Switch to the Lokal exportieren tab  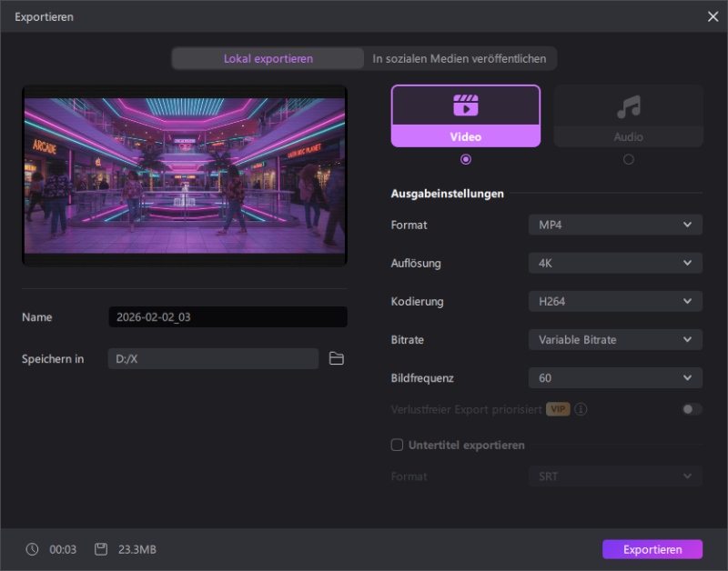click(268, 59)
